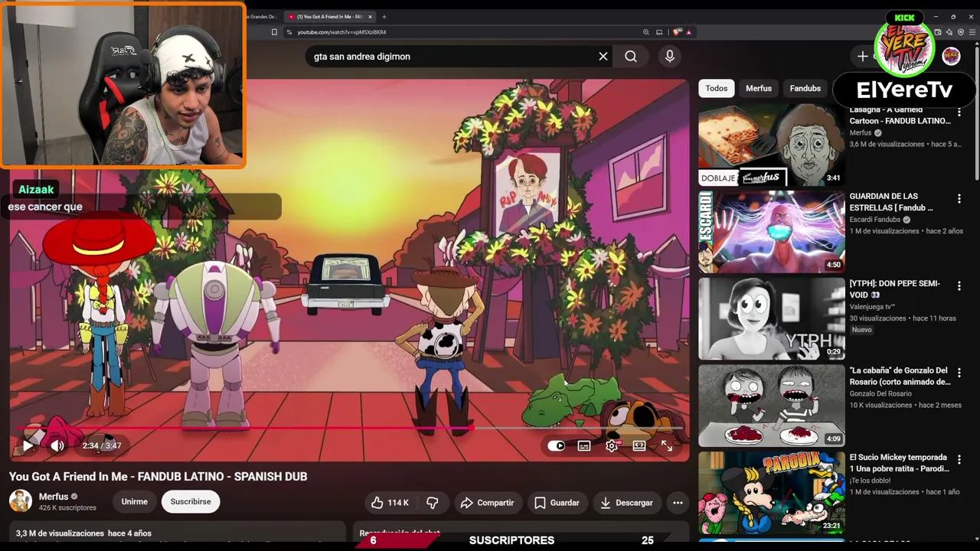This screenshot has width=980, height=551.
Task: Click the video title 'You Got A Friend In Me - FANDUB LATINO'
Action: tap(158, 476)
